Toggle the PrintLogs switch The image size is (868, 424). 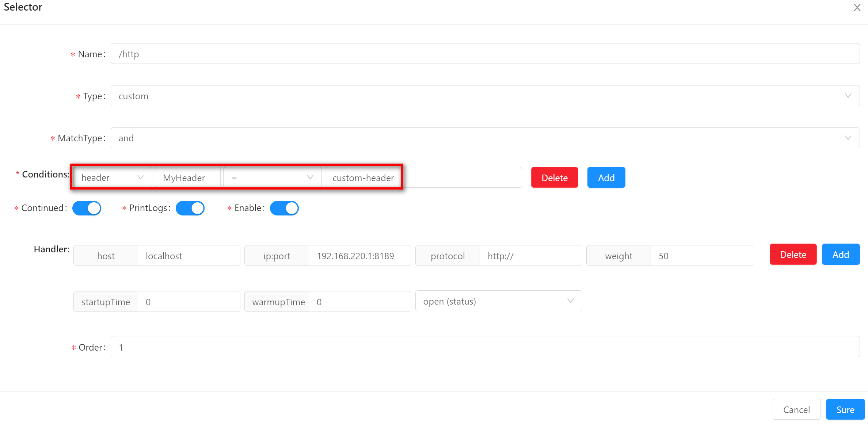click(190, 208)
